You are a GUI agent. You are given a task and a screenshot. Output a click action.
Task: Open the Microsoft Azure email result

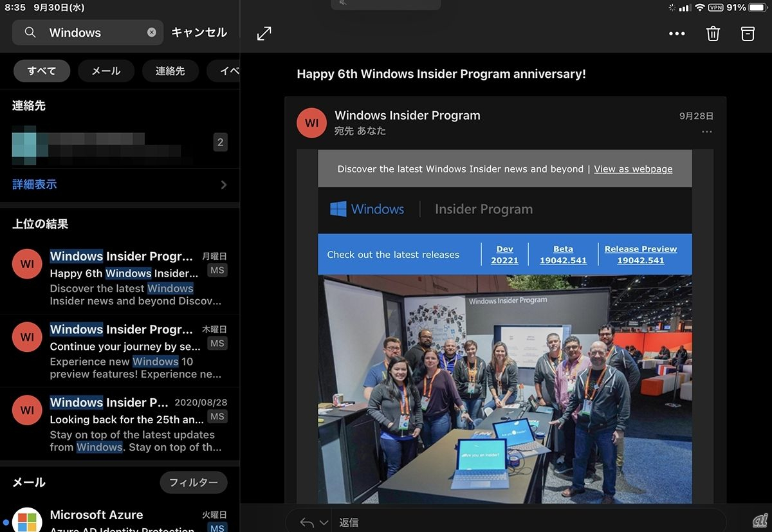(x=129, y=518)
